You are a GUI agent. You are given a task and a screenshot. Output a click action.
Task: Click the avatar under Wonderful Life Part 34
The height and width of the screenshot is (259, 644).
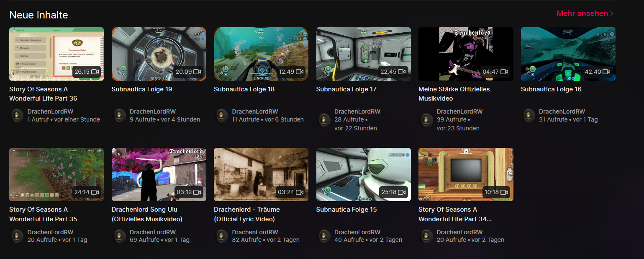pos(426,236)
